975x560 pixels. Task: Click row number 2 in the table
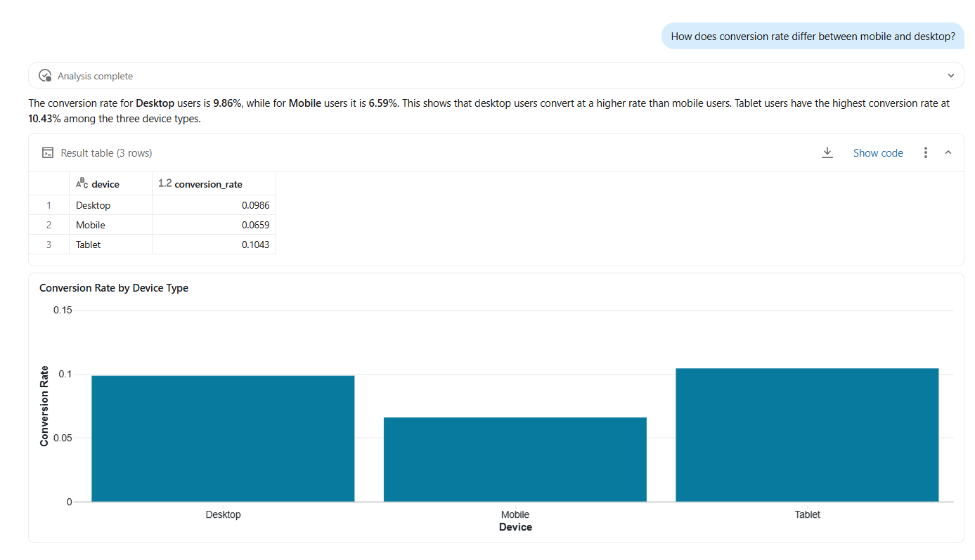[x=49, y=225]
